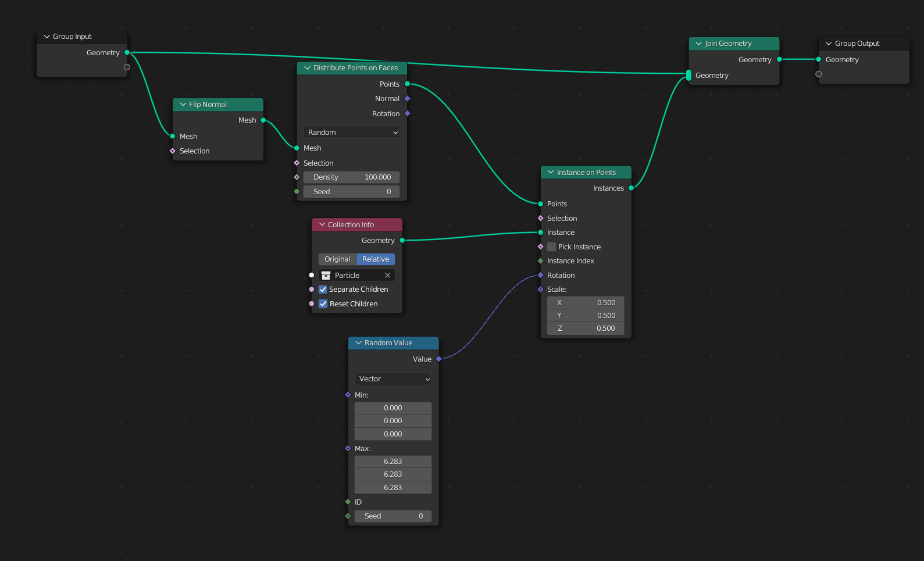
Task: Click Random Value output Value socket
Action: click(438, 359)
